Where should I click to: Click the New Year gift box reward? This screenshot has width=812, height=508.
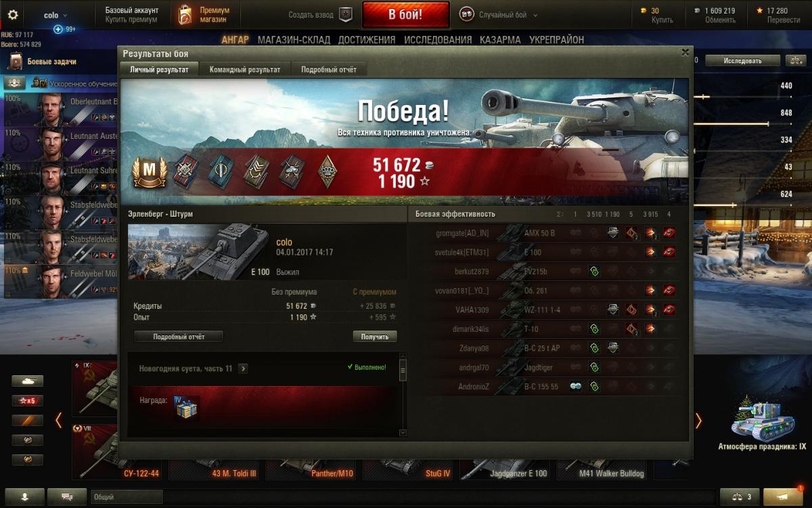(186, 407)
